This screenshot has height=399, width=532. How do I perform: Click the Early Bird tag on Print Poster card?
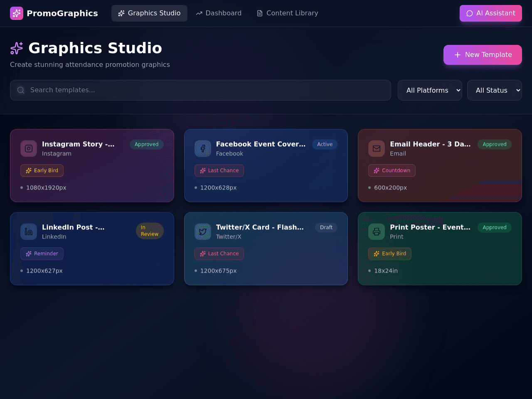point(390,254)
